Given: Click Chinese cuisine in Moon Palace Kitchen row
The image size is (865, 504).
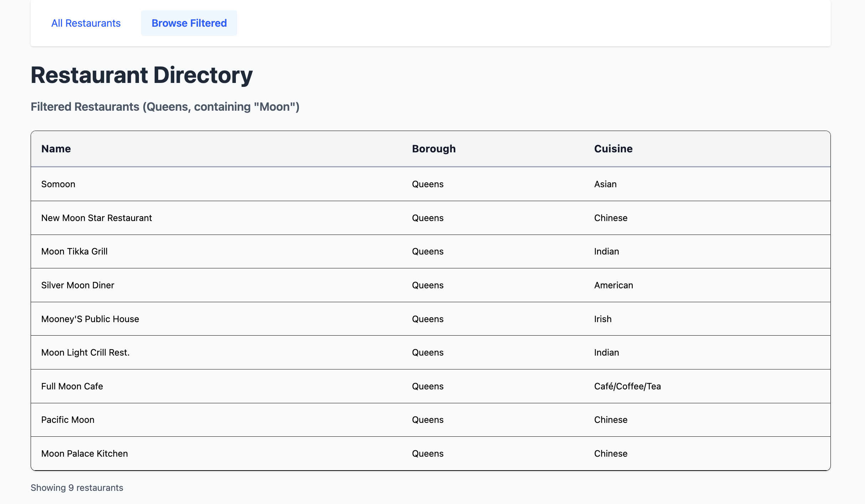Looking at the screenshot, I should 611,453.
